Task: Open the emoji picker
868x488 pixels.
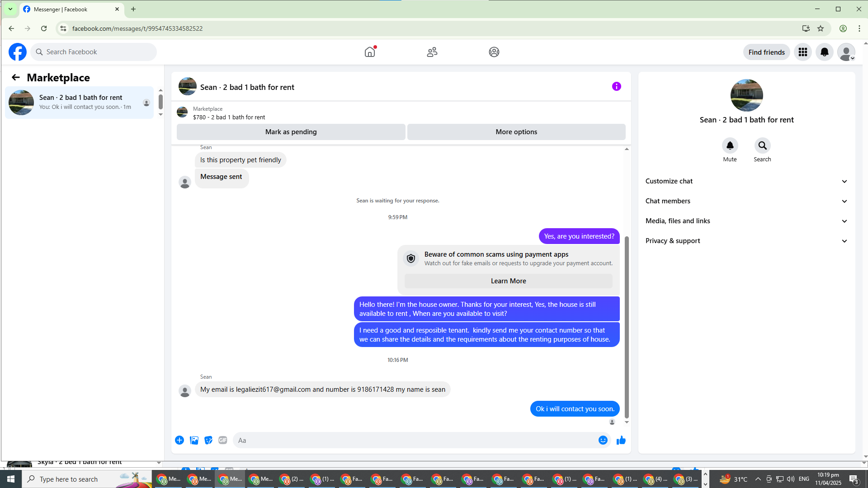Action: coord(603,440)
